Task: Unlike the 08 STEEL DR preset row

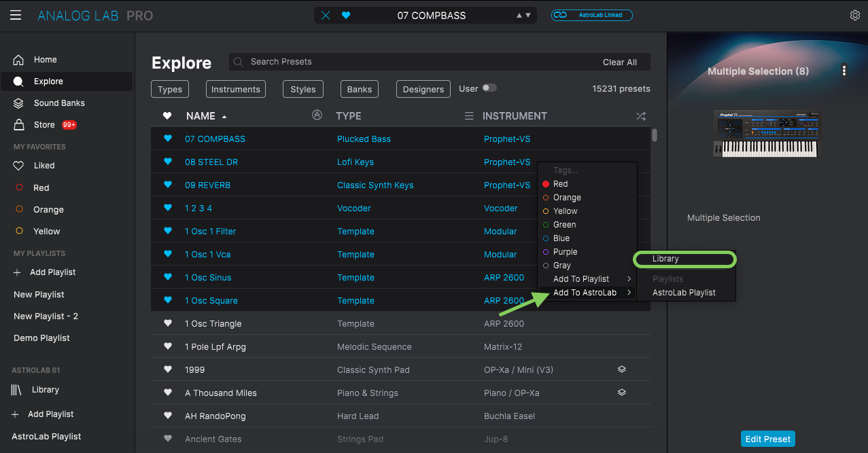Action: [168, 162]
